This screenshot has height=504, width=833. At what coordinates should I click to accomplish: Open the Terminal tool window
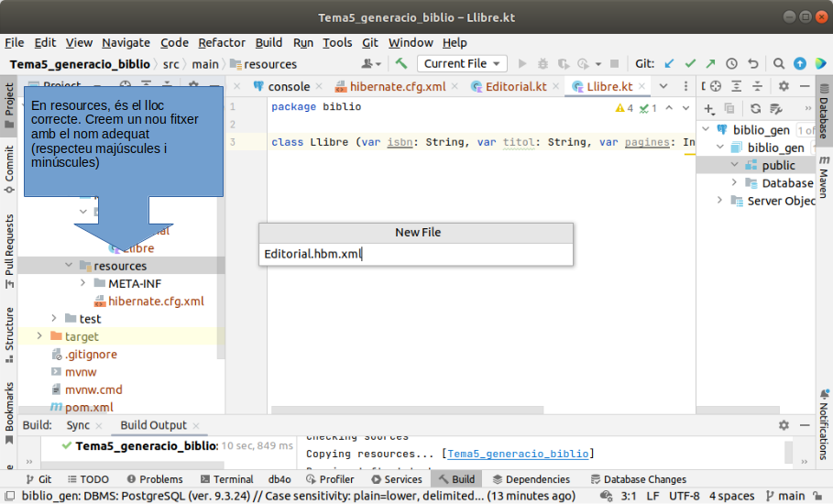[227, 479]
